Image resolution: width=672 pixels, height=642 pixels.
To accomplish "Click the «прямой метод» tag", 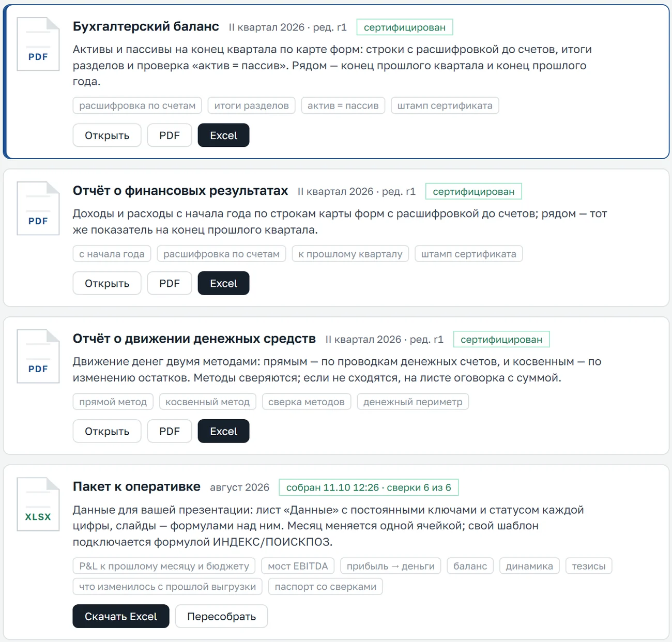I will [x=113, y=402].
